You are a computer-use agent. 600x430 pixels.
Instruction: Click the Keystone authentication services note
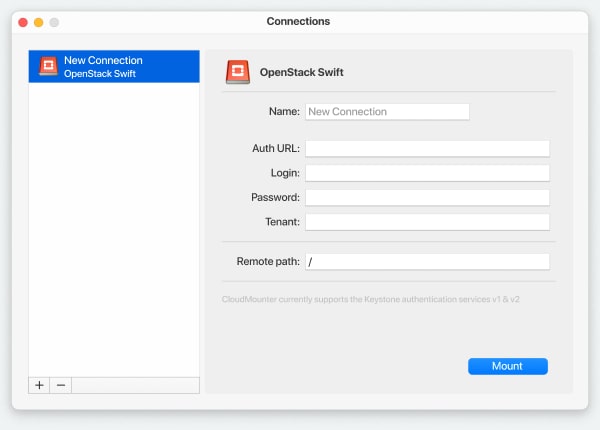coord(370,299)
